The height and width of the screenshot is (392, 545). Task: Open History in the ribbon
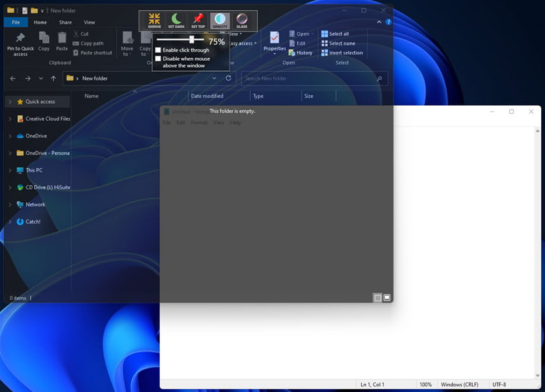click(300, 53)
